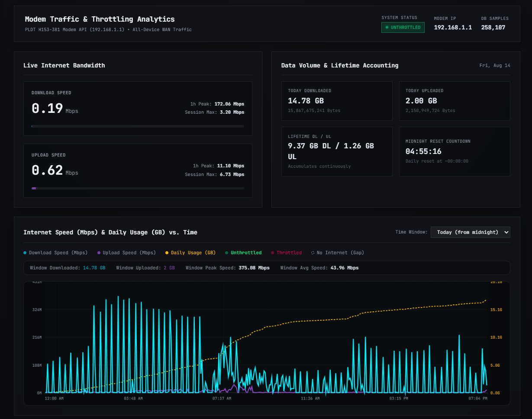Click the 5.0G right axis label
The width and height of the screenshot is (532, 419).
tap(495, 365)
